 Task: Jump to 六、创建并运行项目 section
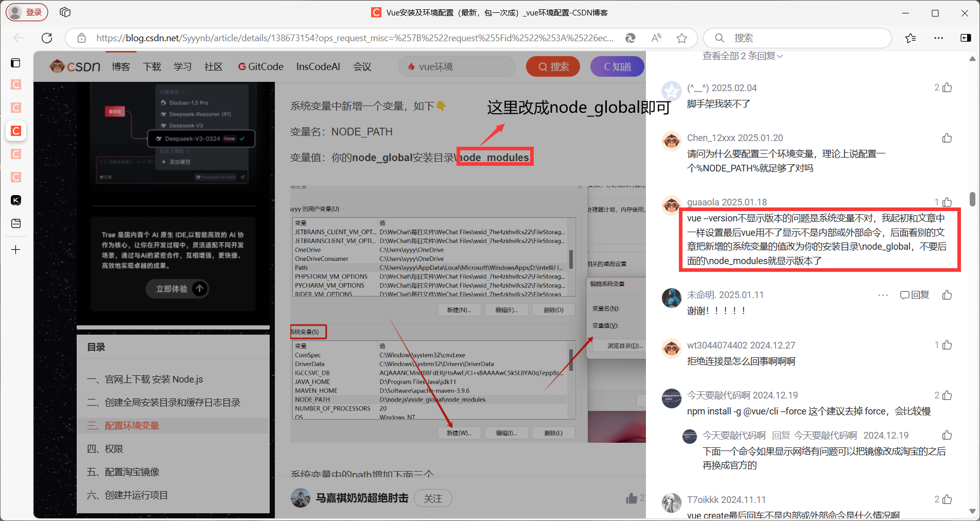(x=127, y=495)
